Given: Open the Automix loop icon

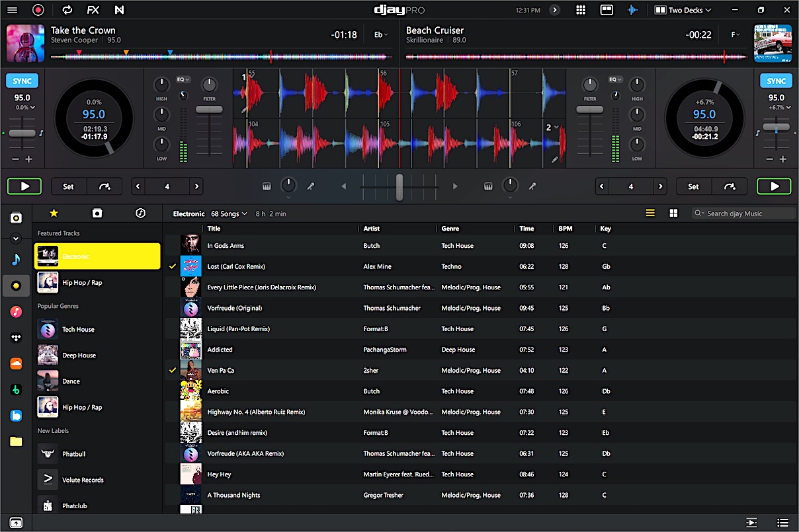Looking at the screenshot, I should click(x=66, y=10).
